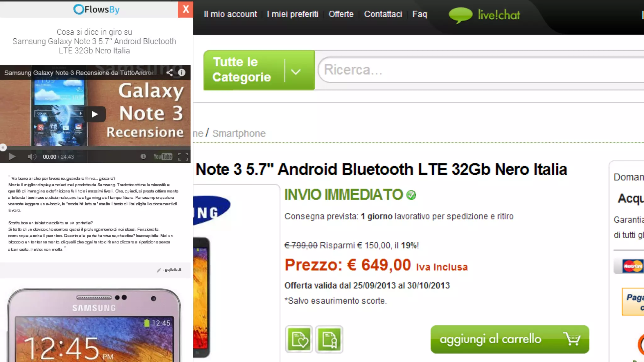
Task: Open Il mio account menu item
Action: tap(230, 14)
